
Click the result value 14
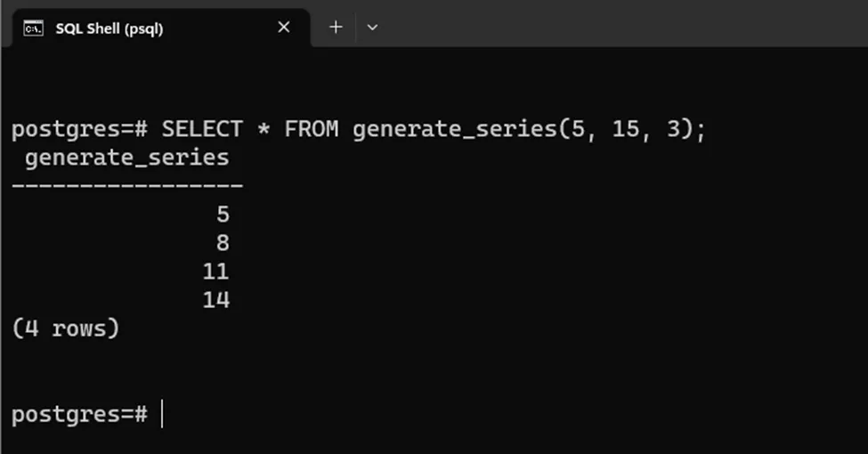coord(215,300)
